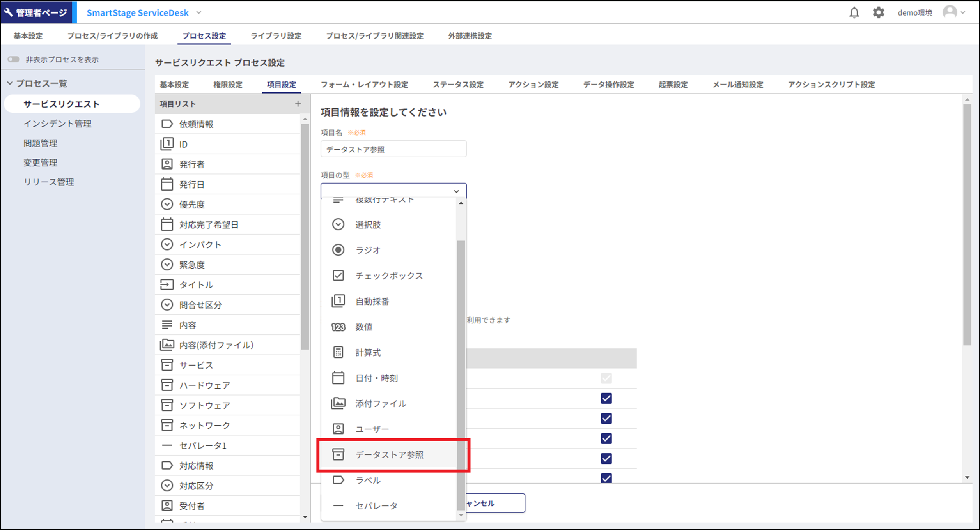Select the ラジオ radio icon in dropdown list
Screen dimensions: 980x530
338,250
